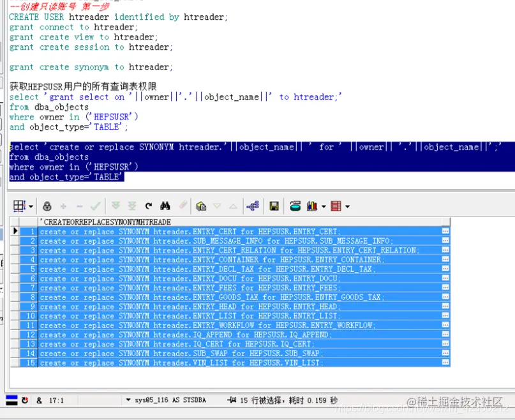Image resolution: width=515 pixels, height=420 pixels.
Task: Click line grant create synonym to htreader
Action: [91, 67]
